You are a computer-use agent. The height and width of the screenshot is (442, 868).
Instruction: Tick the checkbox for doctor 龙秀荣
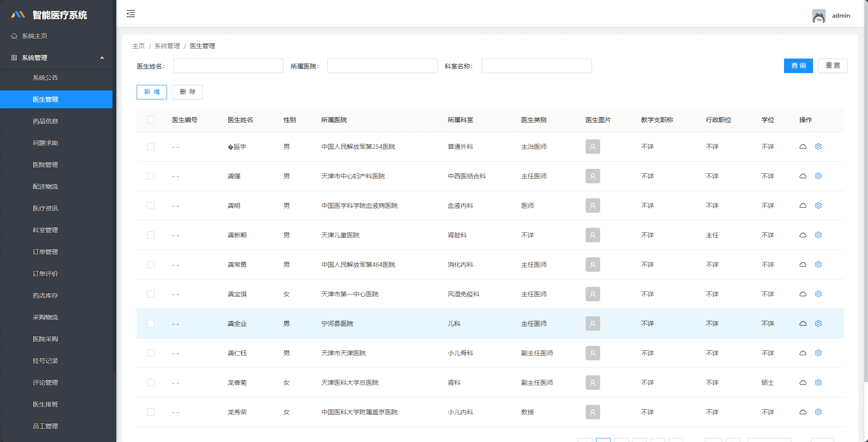[151, 412]
